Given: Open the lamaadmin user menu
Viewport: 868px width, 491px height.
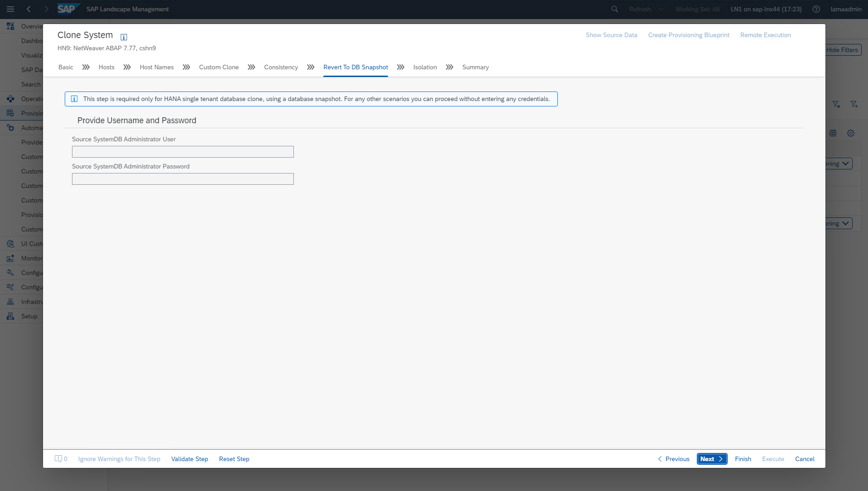Looking at the screenshot, I should [846, 9].
